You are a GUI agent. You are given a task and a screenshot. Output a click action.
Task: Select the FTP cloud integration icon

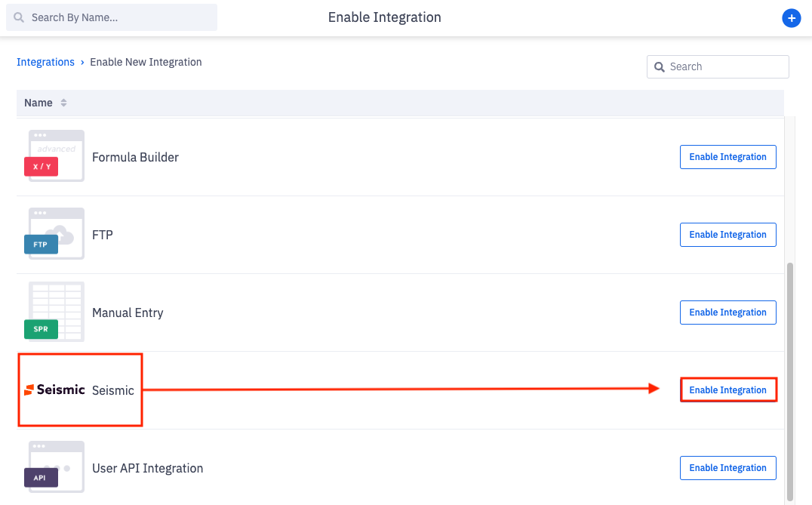(x=55, y=234)
